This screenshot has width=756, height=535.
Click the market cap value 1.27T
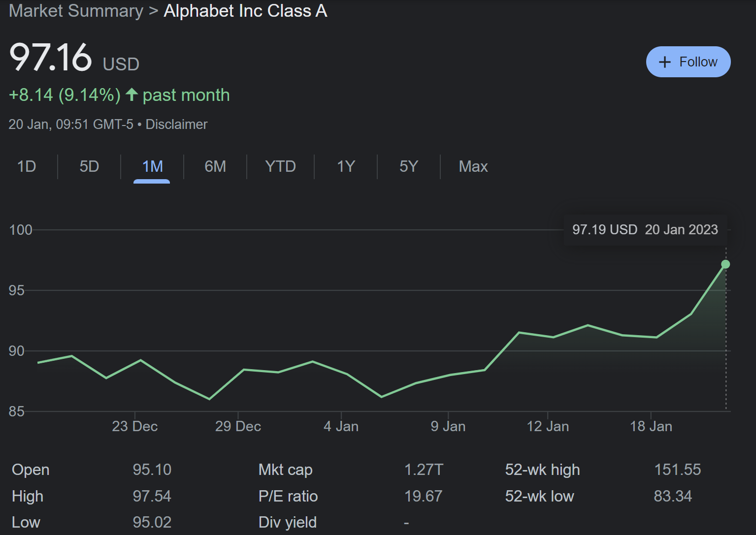424,470
